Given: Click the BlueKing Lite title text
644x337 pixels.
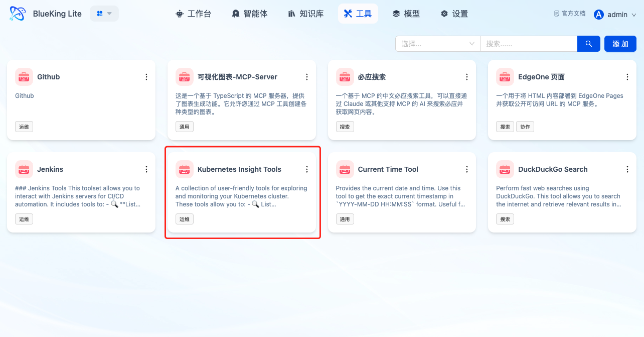Looking at the screenshot, I should coord(57,14).
